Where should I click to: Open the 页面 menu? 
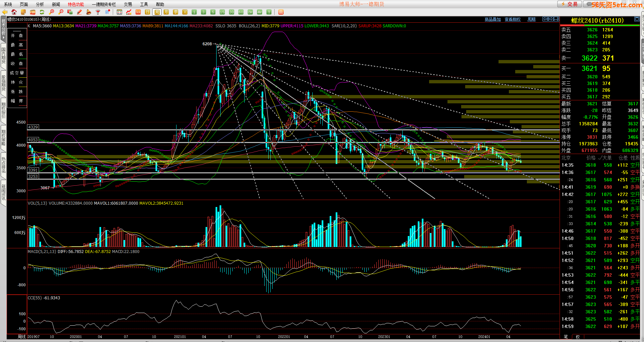point(24,4)
